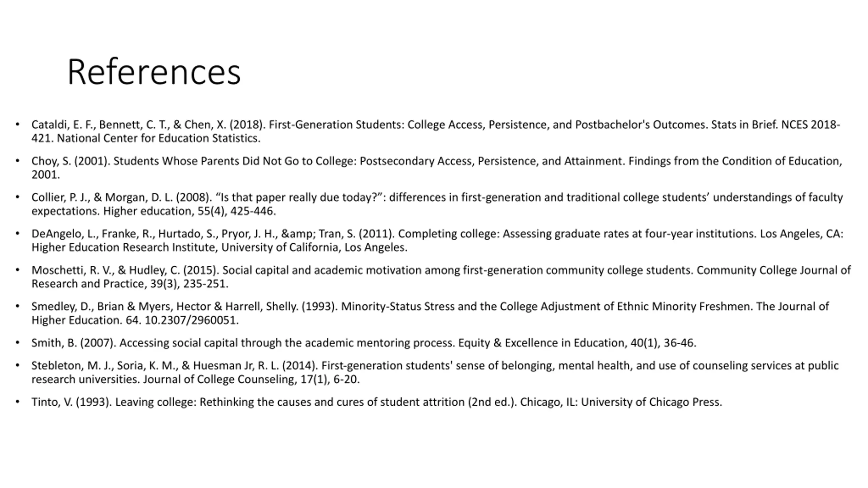Select the Cataldi, Bennett & Chen 2018 reference

(436, 131)
